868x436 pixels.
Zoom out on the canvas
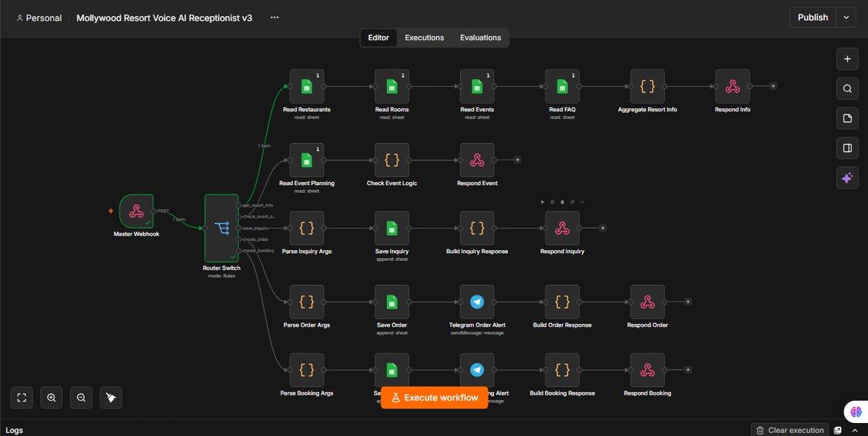pyautogui.click(x=81, y=397)
